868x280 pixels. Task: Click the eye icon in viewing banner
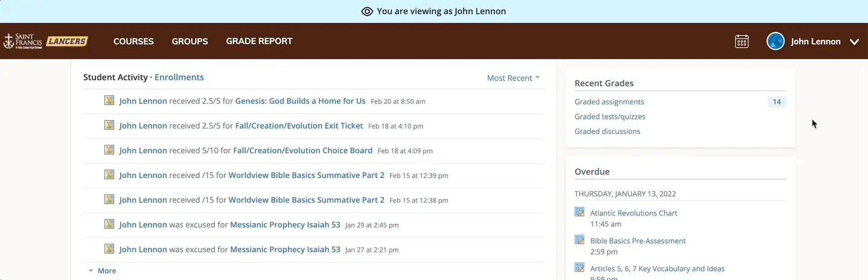pyautogui.click(x=367, y=11)
